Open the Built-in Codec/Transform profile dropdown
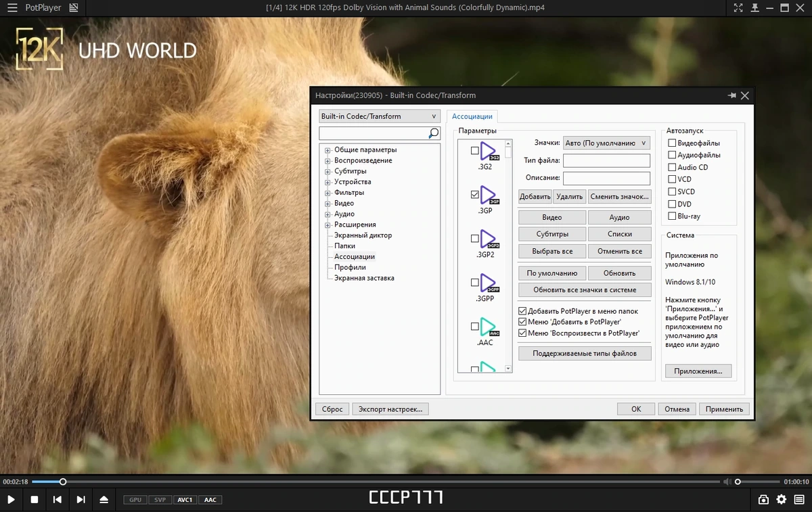 coord(380,116)
